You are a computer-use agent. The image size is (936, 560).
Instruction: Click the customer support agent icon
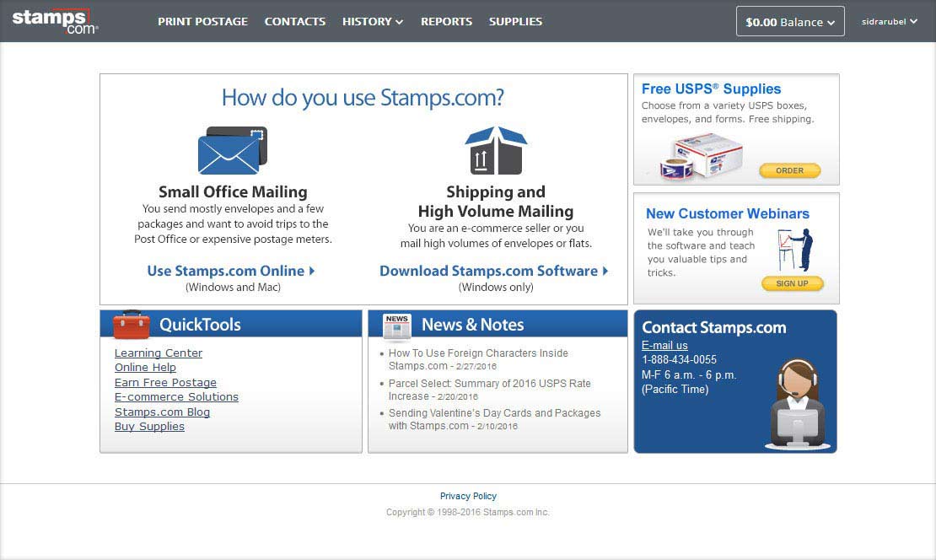(798, 404)
